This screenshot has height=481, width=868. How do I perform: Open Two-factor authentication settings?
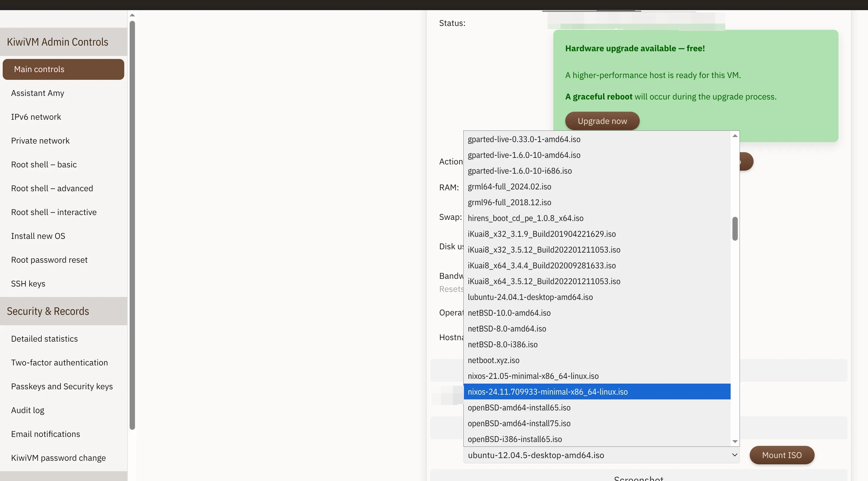tap(59, 362)
